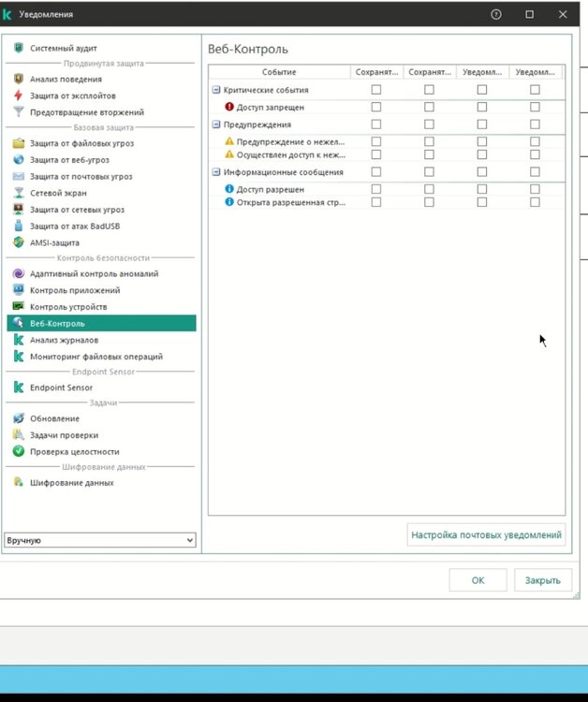Close the Уведомления window via X
The height and width of the screenshot is (702, 588).
click(x=563, y=14)
